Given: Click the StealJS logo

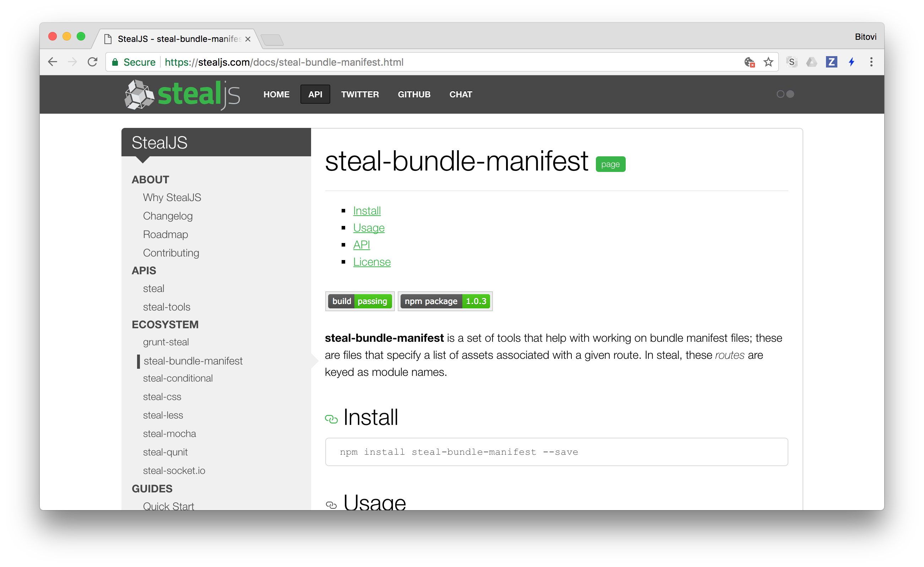Looking at the screenshot, I should tap(182, 94).
